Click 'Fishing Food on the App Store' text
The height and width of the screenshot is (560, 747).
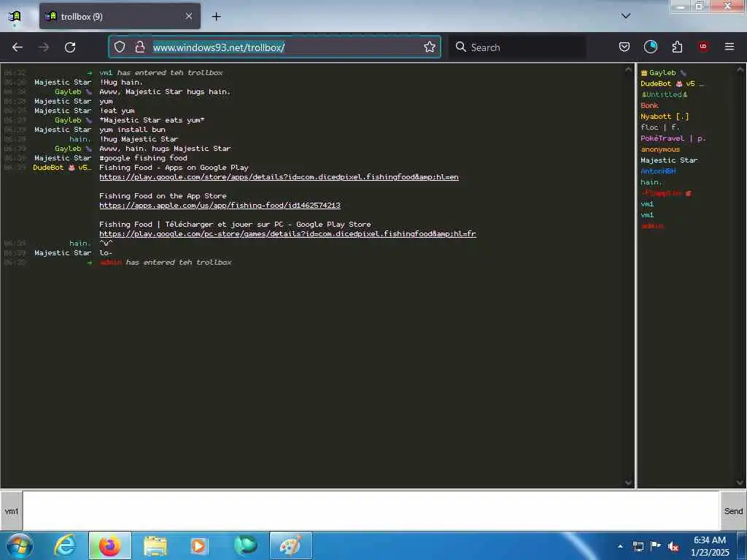[x=163, y=196]
